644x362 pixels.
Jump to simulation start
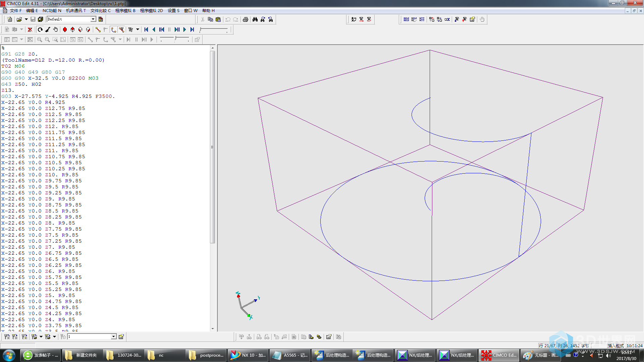click(146, 29)
